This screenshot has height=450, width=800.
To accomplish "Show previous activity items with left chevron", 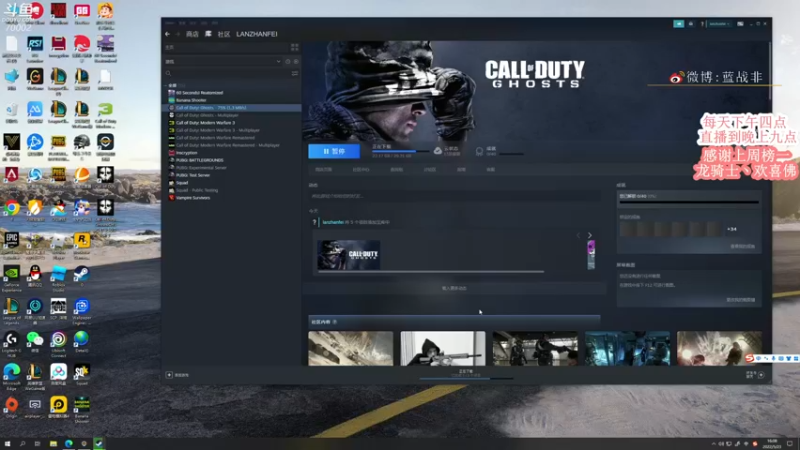I will [x=578, y=235].
